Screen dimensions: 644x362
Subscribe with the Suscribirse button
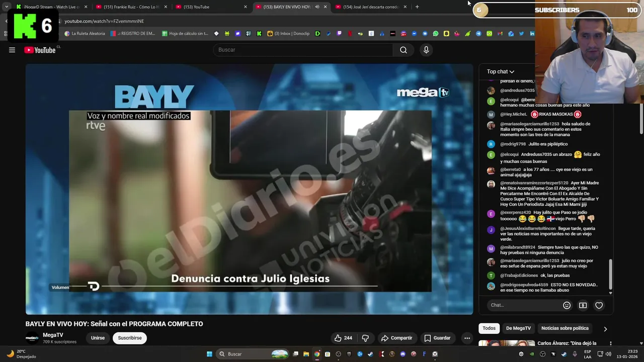130,338
